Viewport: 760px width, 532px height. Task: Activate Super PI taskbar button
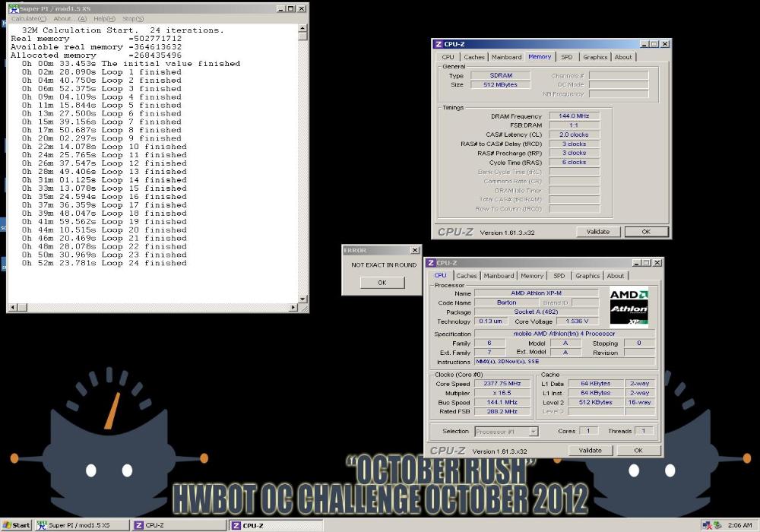[82, 525]
